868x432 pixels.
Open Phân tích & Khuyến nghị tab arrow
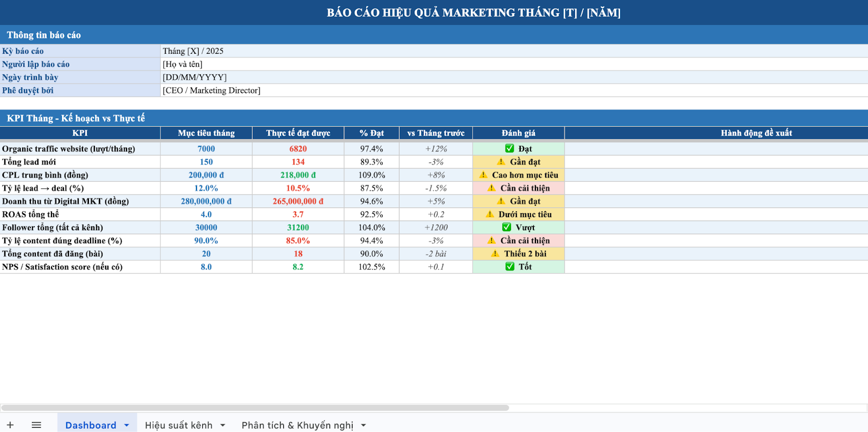click(363, 425)
